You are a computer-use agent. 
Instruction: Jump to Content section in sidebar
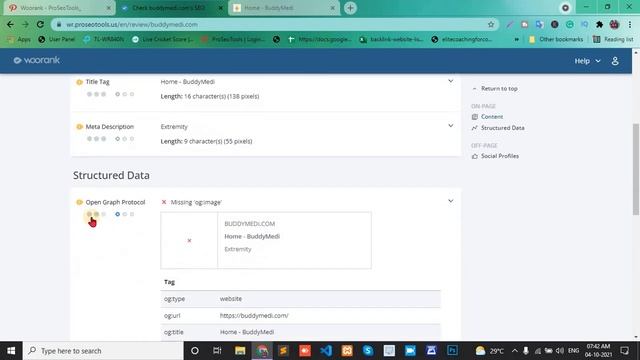(x=492, y=117)
